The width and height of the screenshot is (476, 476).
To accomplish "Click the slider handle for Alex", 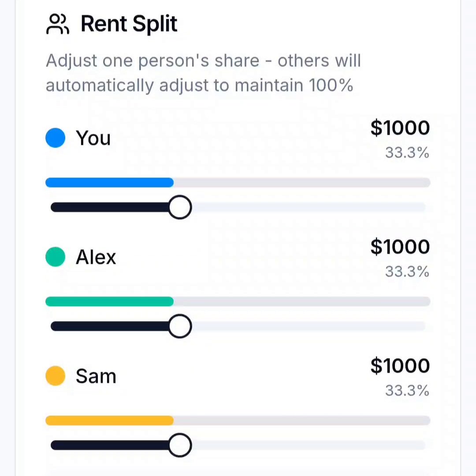I will tap(180, 326).
